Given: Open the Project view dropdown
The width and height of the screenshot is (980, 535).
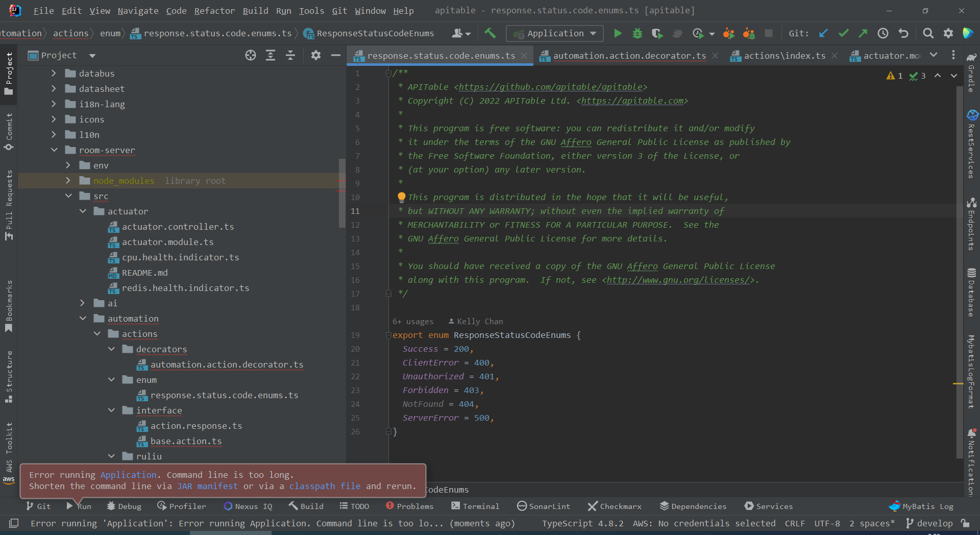Looking at the screenshot, I should 92,56.
